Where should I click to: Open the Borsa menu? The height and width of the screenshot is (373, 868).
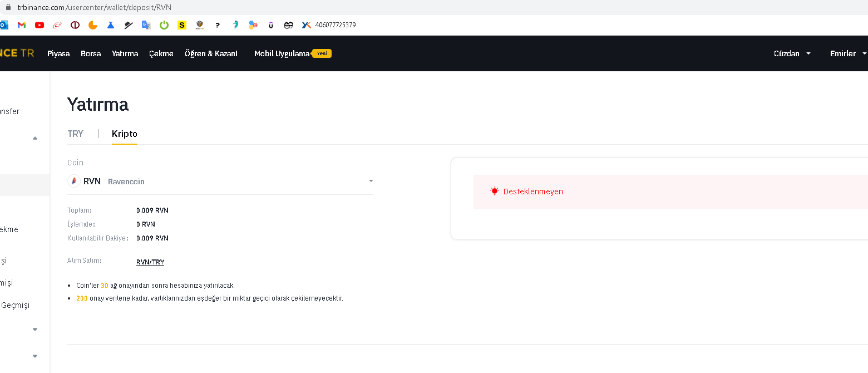point(91,53)
